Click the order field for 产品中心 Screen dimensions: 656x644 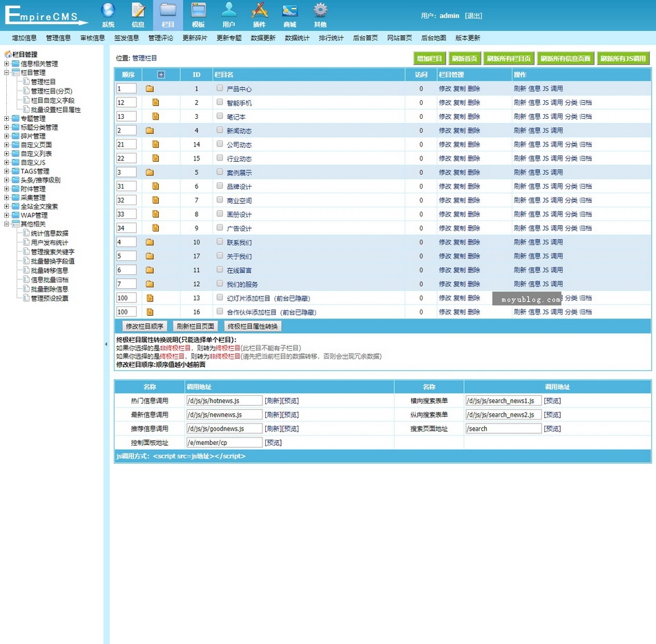point(126,88)
